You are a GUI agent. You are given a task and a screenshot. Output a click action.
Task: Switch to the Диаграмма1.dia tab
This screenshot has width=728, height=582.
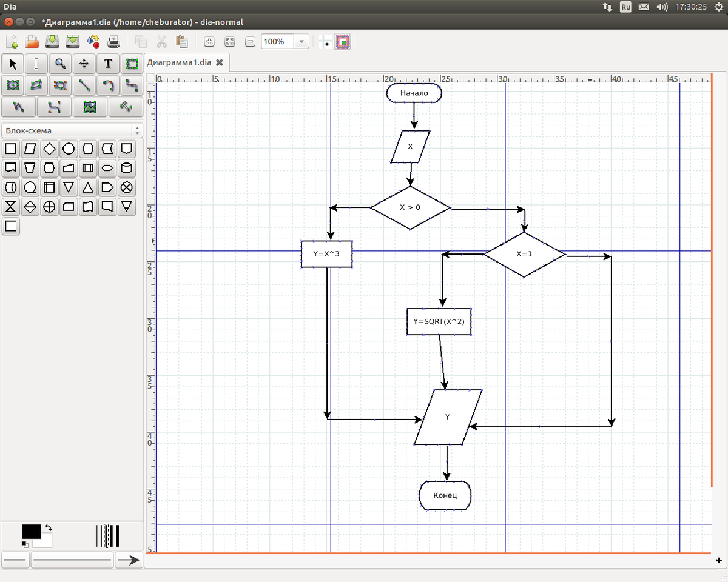179,62
